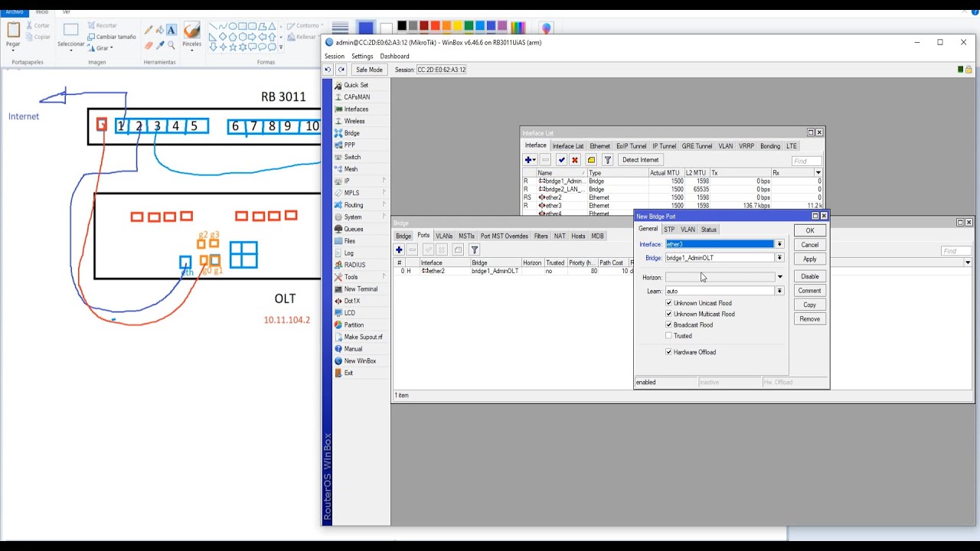Click Comment button in New Bridge Port
The width and height of the screenshot is (980, 551).
(x=809, y=291)
